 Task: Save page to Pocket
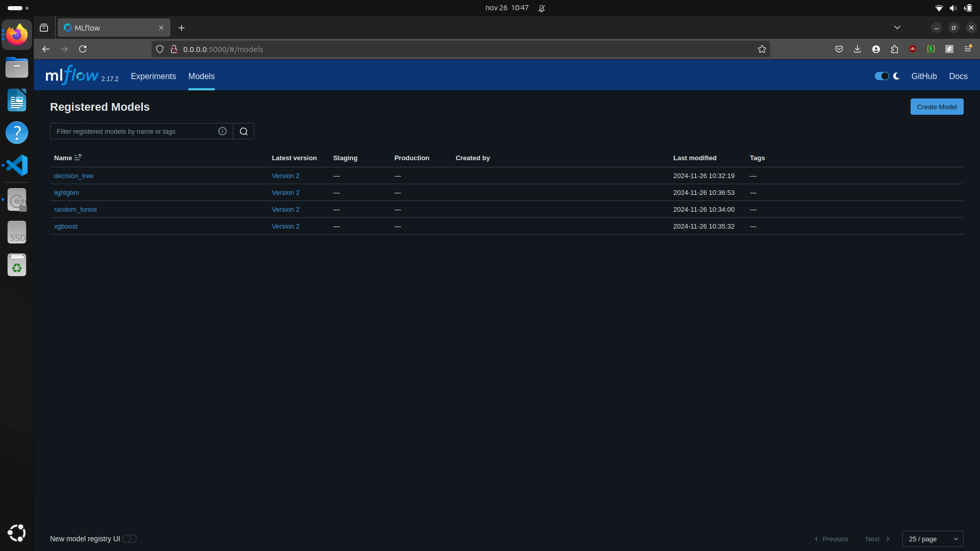click(839, 49)
